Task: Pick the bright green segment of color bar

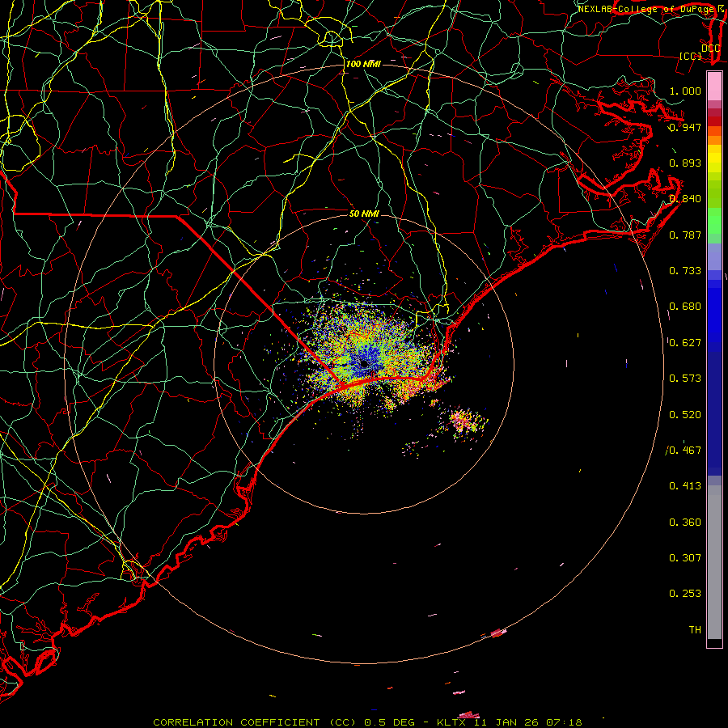Action: (714, 221)
